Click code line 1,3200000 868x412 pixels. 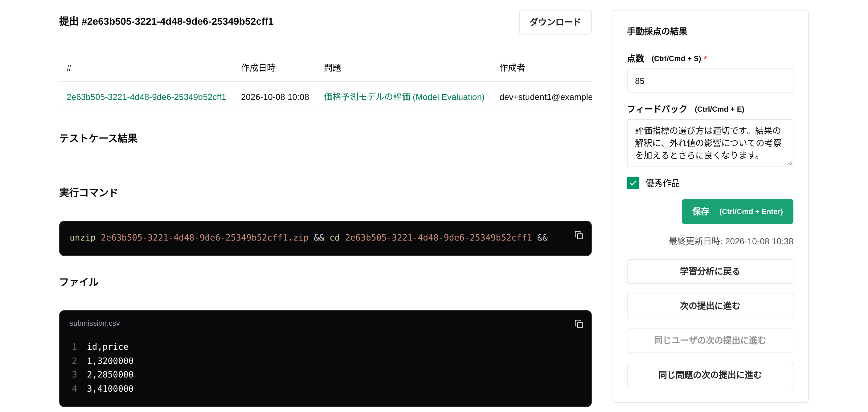[x=110, y=361]
